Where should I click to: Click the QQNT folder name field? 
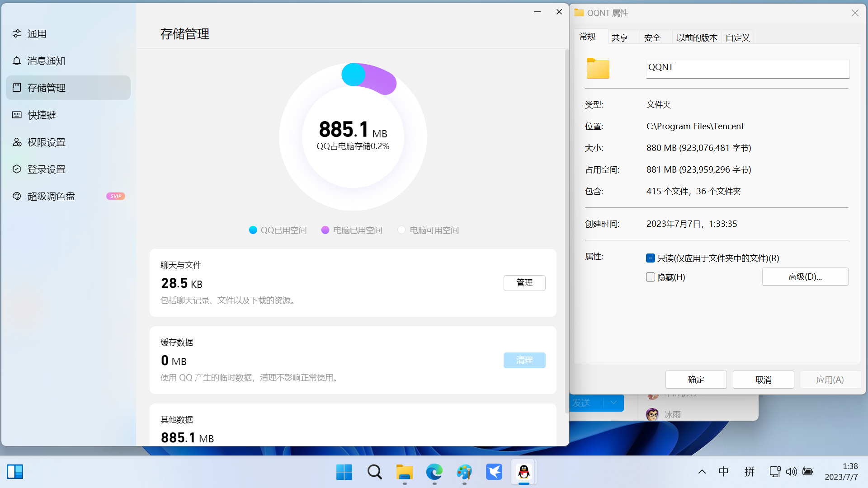pos(748,69)
